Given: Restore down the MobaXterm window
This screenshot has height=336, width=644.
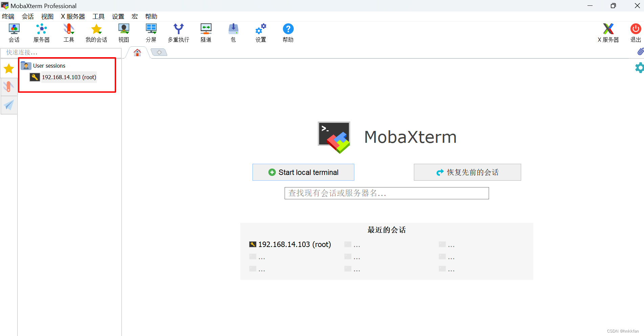Looking at the screenshot, I should (x=613, y=6).
